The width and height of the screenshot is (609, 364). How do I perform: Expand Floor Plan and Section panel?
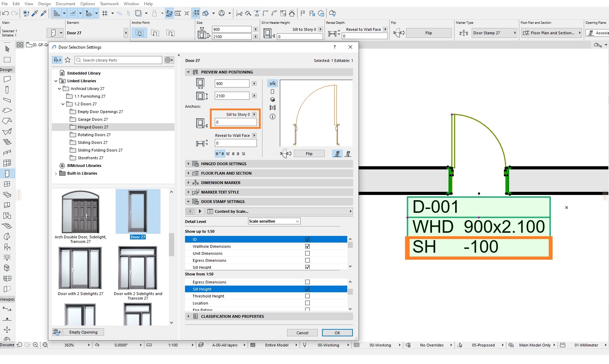pos(269,173)
